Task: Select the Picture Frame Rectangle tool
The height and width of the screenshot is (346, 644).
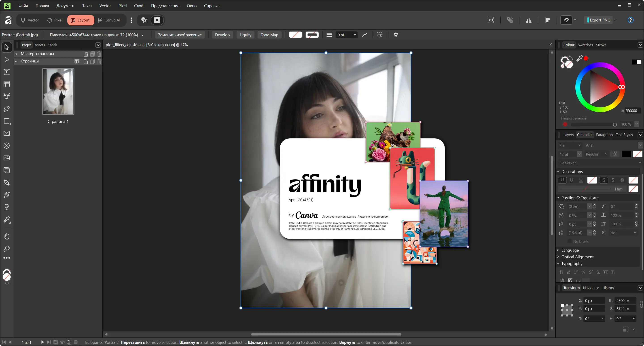Action: pos(7,133)
